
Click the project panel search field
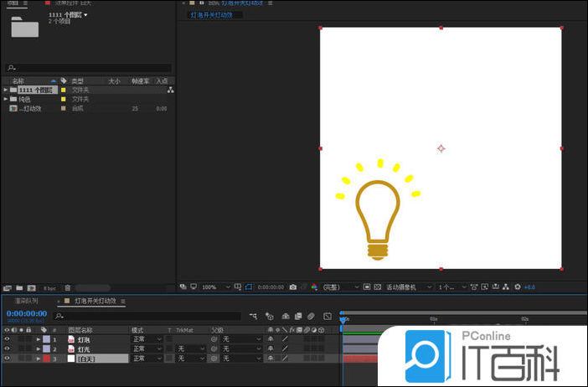click(88, 68)
